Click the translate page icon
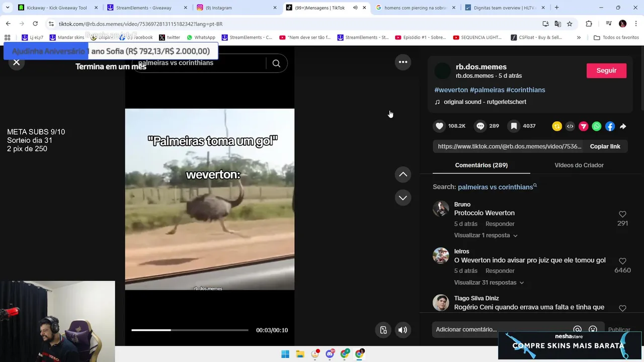Image resolution: width=644 pixels, height=362 pixels. (x=557, y=24)
